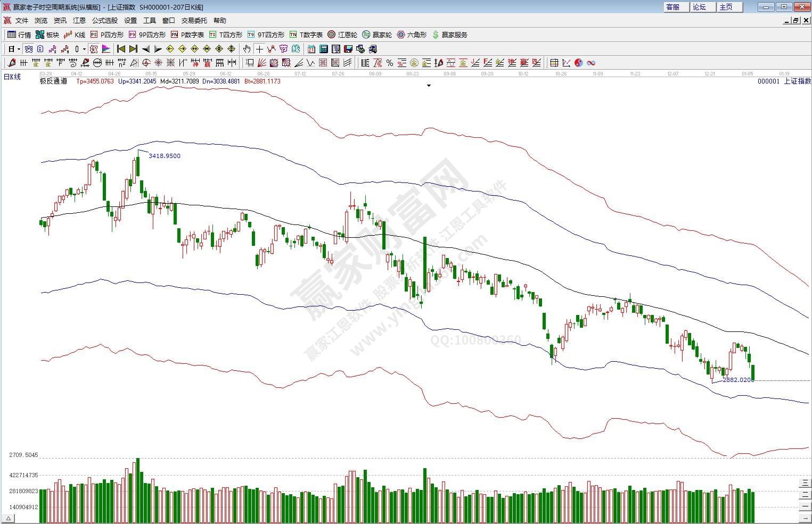Launch the 六角形 hexagon chart
Screen dimensions: 812x524
tap(412, 35)
